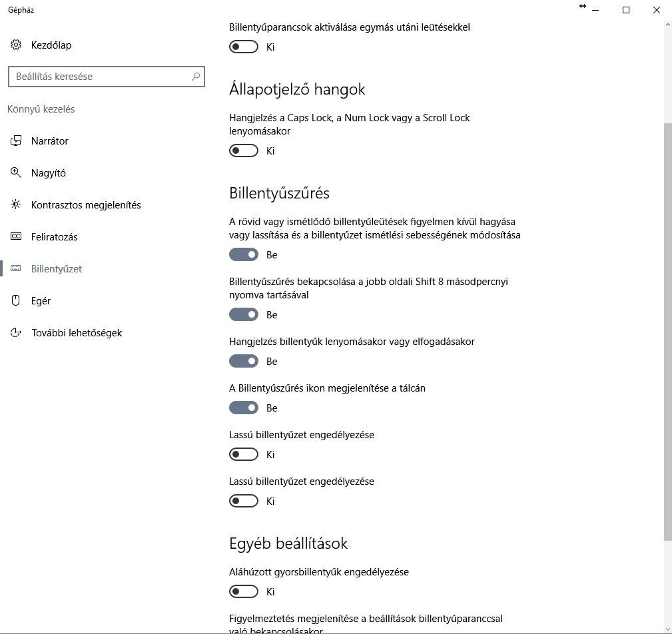The image size is (672, 634).
Task: Click the Feliratozás CC icon
Action: click(16, 236)
